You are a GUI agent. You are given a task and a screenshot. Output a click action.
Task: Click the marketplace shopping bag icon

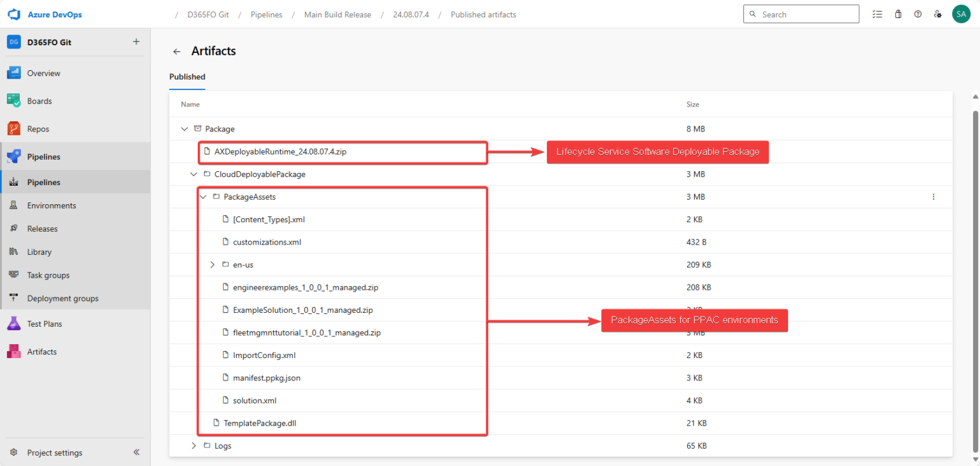pos(898,13)
